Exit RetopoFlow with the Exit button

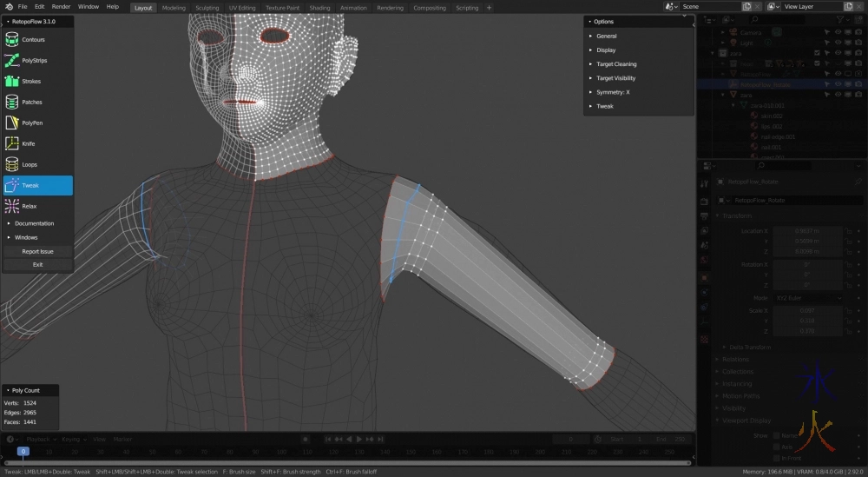pyautogui.click(x=37, y=264)
